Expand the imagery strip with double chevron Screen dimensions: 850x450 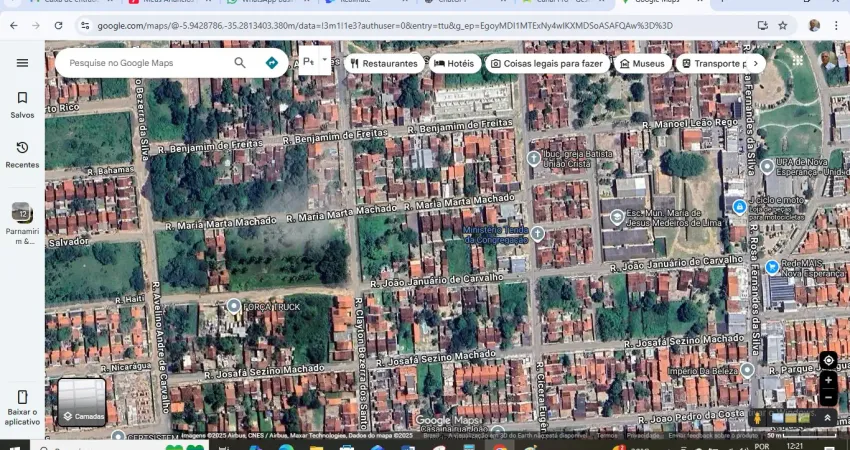tap(828, 418)
